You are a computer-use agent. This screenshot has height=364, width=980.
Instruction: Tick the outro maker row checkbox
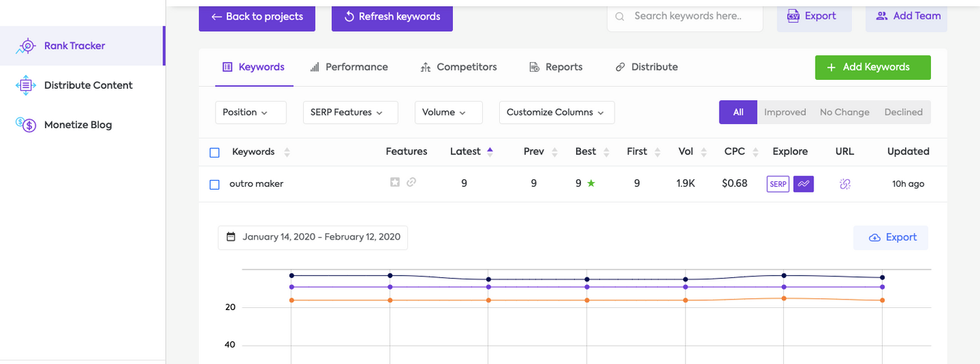215,185
